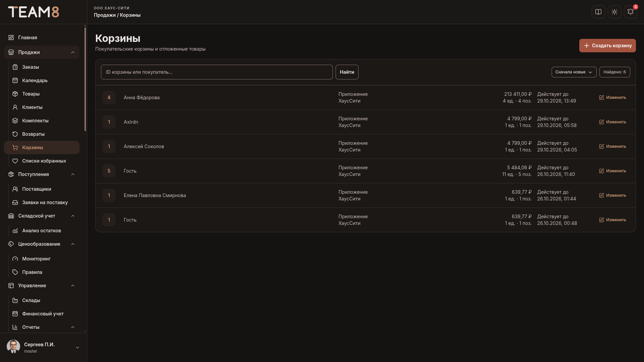The image size is (644, 362).
Task: Select the active Корзины sidebar item
Action: click(42, 147)
